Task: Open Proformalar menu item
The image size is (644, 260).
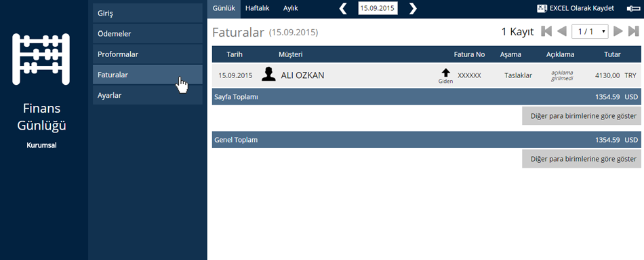Action: (x=148, y=54)
